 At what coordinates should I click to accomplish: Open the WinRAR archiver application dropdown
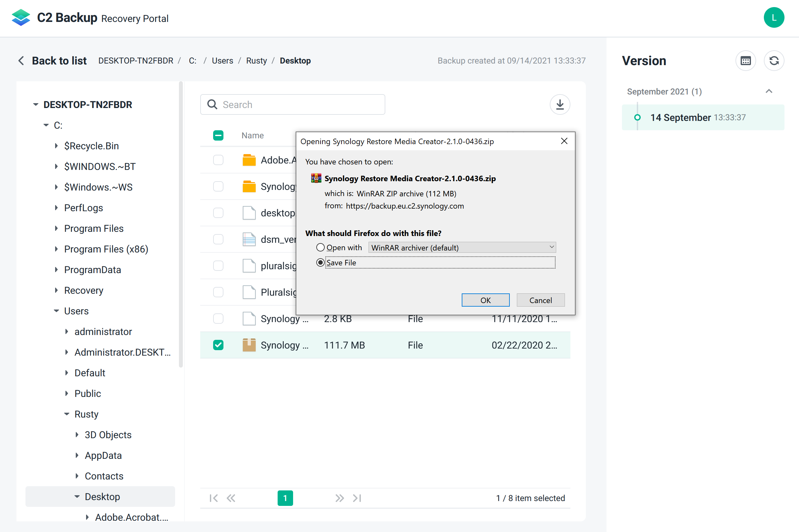(x=462, y=247)
